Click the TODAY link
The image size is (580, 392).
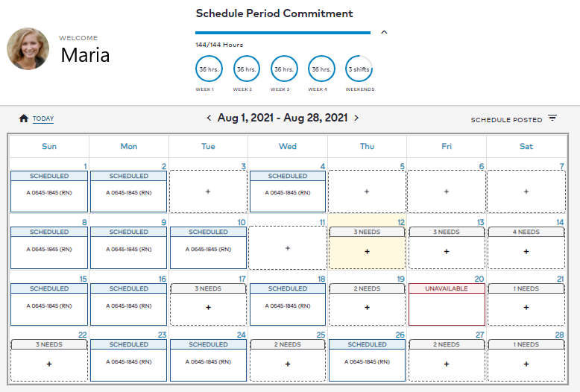43,118
